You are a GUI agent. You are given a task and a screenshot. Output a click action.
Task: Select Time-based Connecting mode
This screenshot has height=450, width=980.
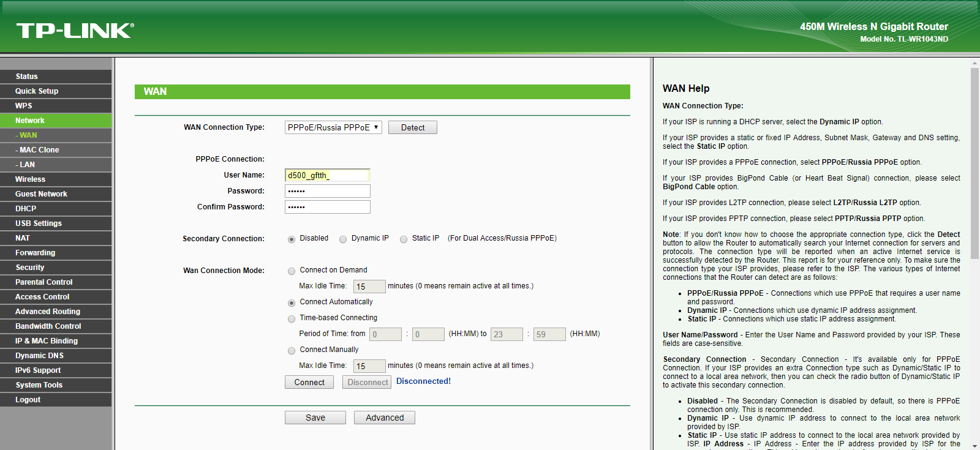292,319
